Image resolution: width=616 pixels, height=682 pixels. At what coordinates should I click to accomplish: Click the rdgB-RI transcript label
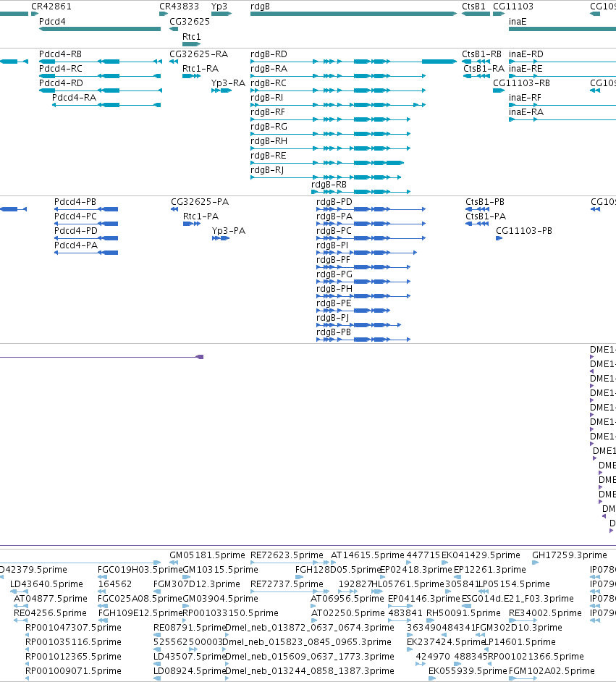coord(266,98)
